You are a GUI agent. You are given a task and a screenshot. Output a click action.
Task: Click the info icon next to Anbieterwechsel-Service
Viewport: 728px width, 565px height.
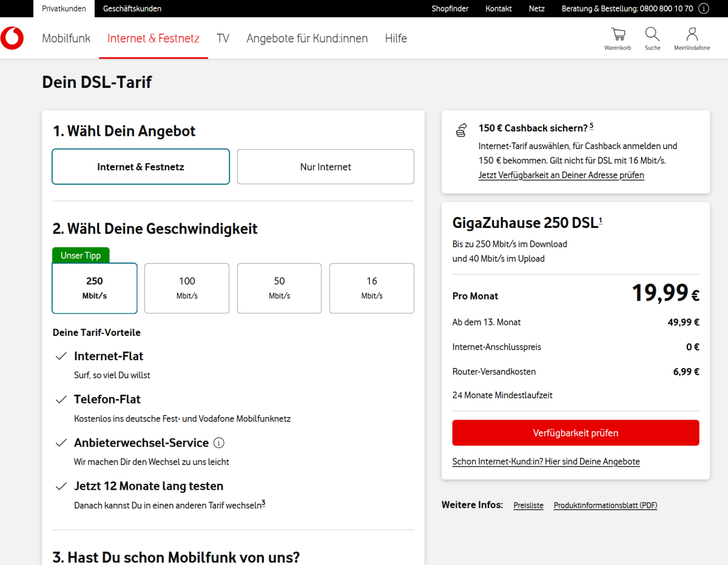click(x=219, y=443)
